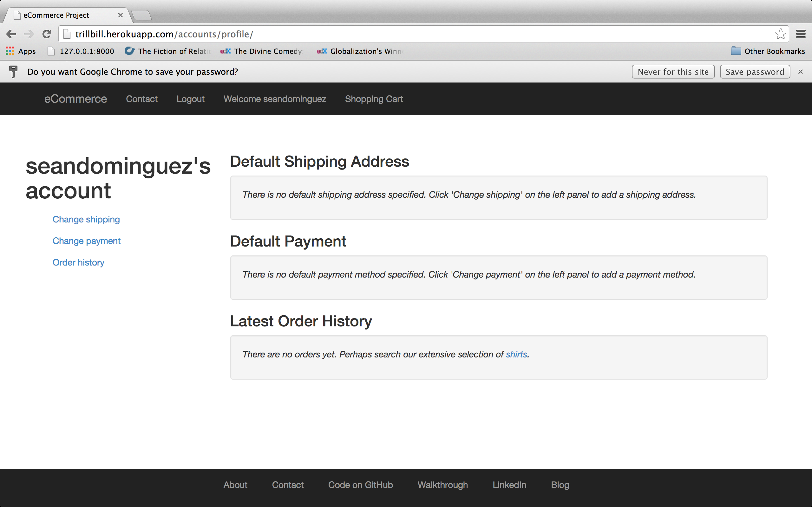
Task: Click Logout in the navigation bar
Action: pos(190,99)
